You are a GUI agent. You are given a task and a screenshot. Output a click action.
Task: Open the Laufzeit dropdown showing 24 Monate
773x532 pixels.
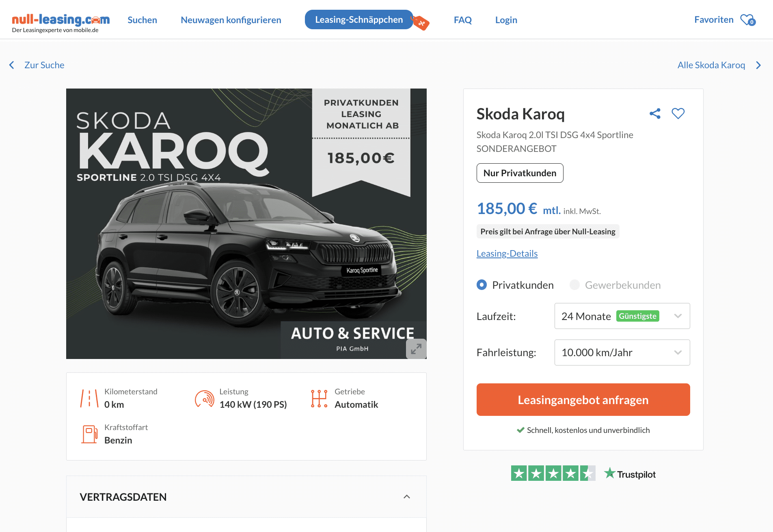622,316
